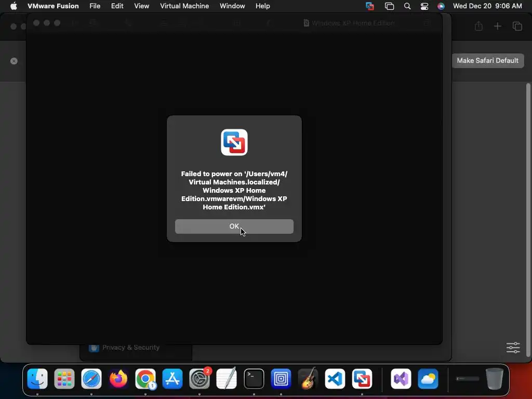532x399 pixels.
Task: Open GarageBand from the Dock
Action: (x=308, y=379)
